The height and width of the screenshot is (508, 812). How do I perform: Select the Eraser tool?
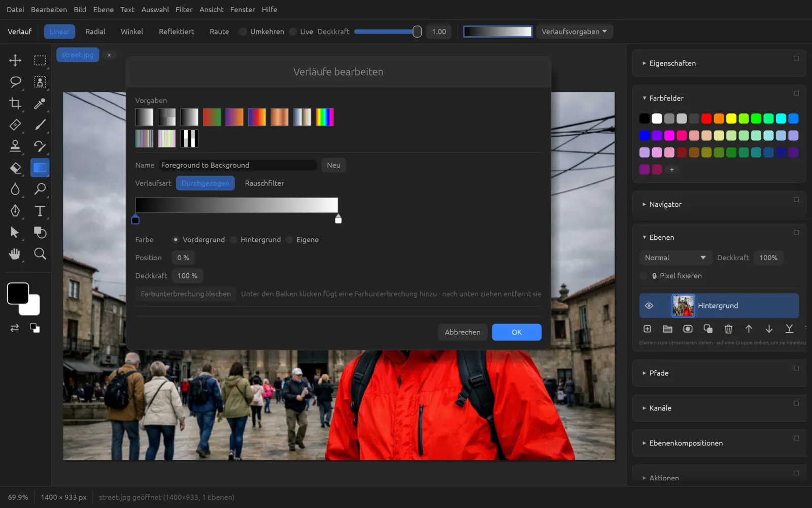15,168
